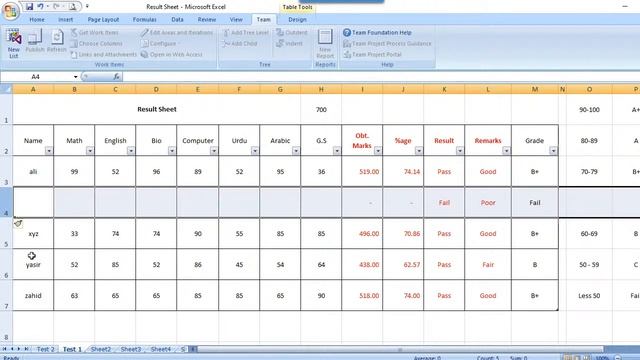640x360 pixels.
Task: Click the Outdent command
Action: coord(291,32)
